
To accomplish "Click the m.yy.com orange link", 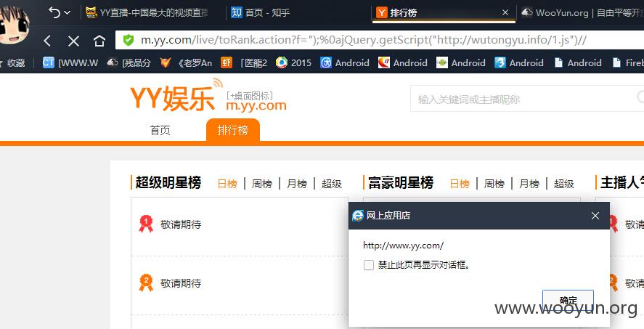I will click(x=256, y=106).
